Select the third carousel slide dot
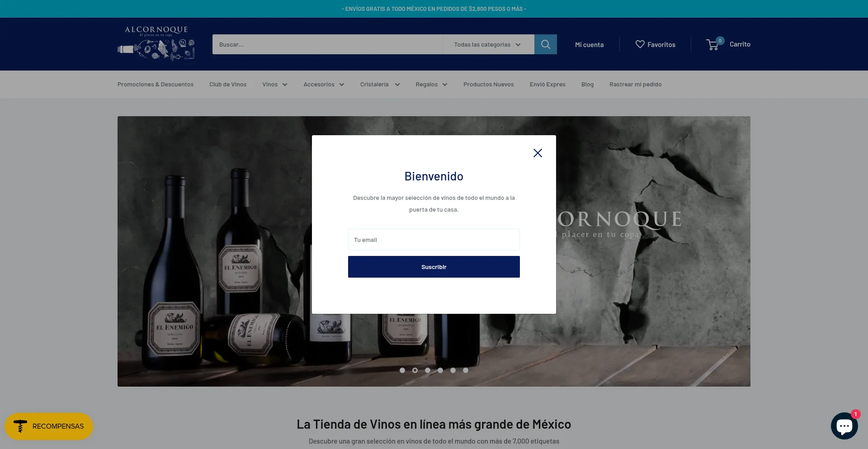 point(428,370)
